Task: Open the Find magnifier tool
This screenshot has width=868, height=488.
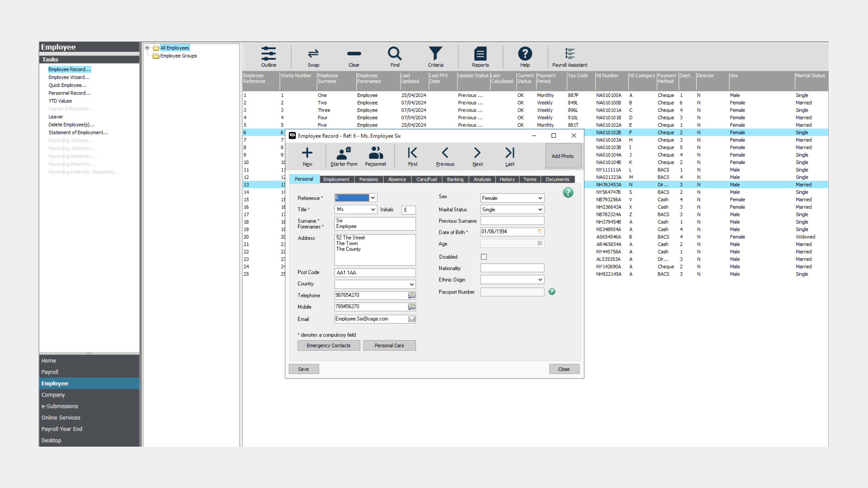Action: (395, 54)
